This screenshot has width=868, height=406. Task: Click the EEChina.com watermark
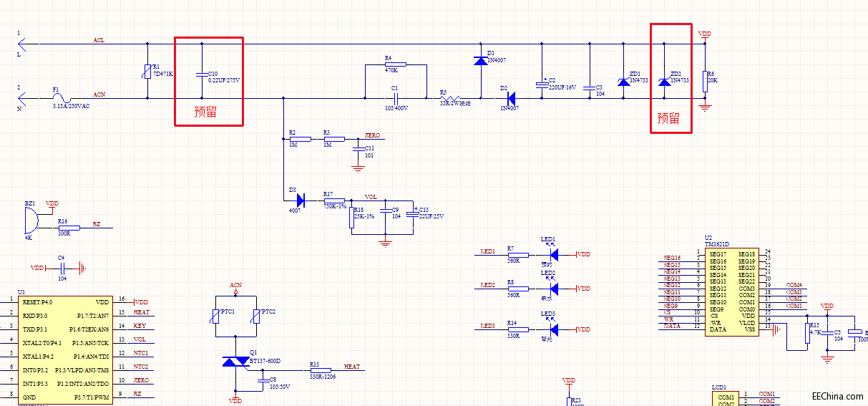(837, 396)
